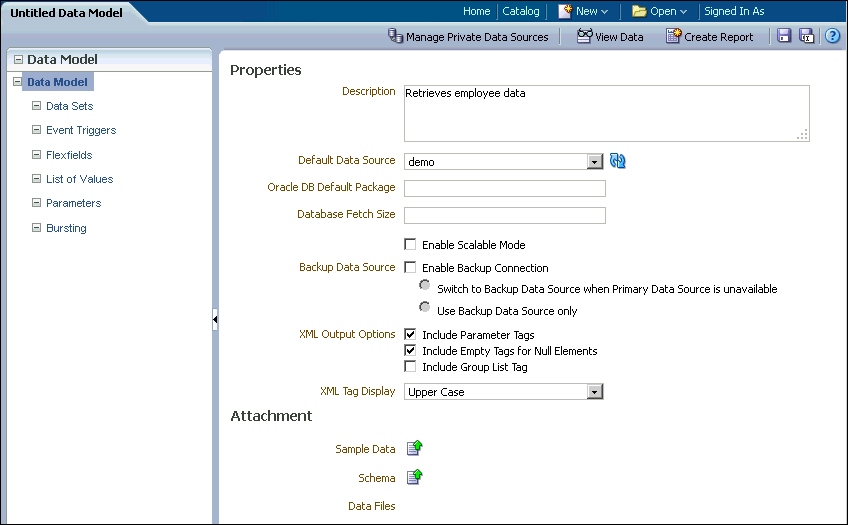Click Signed In As menu
The image size is (848, 525).
[x=734, y=11]
